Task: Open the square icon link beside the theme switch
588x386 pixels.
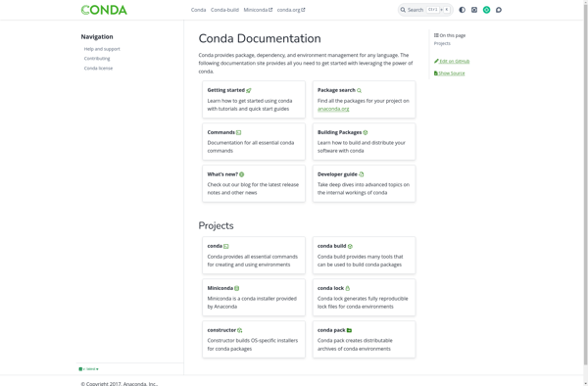Action: [x=474, y=10]
